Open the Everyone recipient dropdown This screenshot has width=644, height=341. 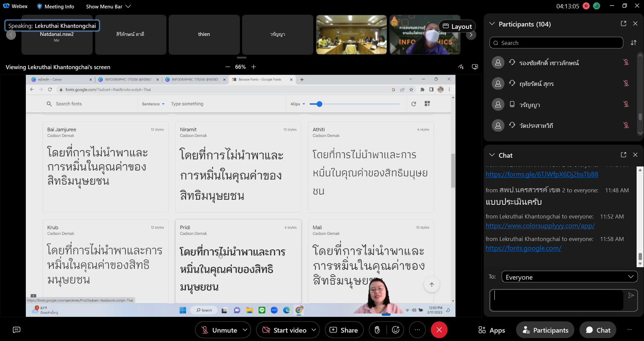click(569, 277)
